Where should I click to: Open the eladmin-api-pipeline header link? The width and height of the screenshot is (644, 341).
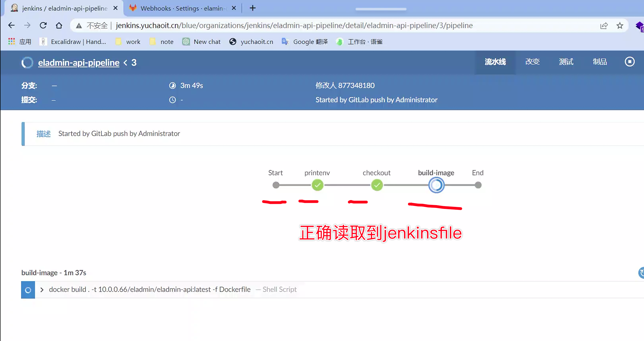[x=78, y=63]
